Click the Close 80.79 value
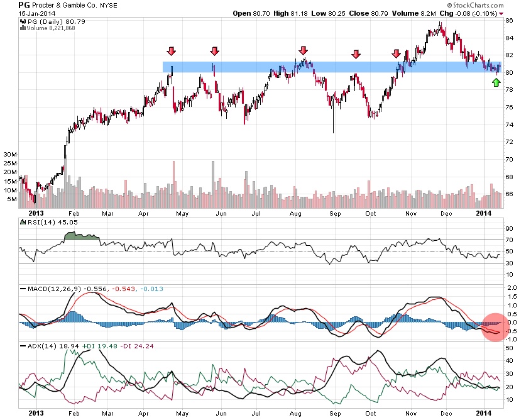Viewport: 531px width, 420px height. (368, 14)
